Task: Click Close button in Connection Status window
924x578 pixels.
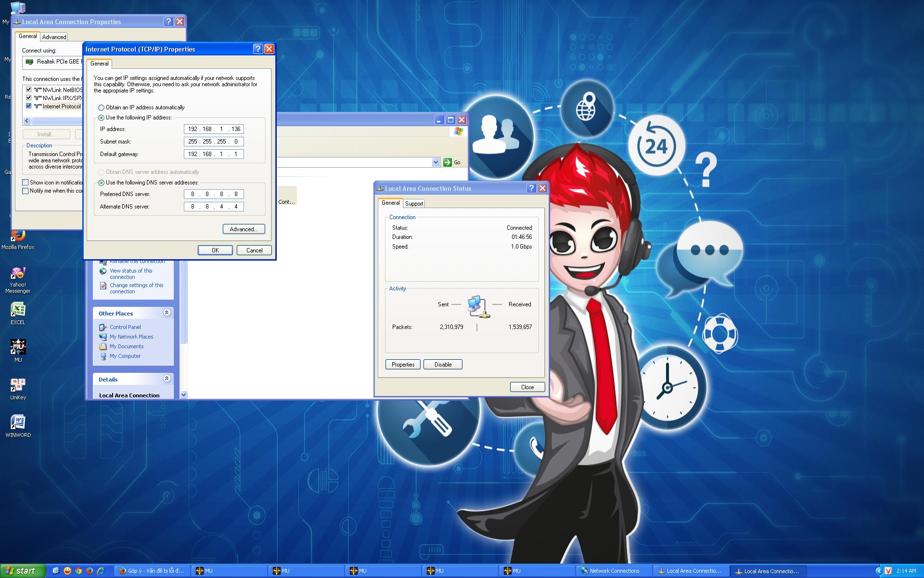Action: tap(527, 387)
